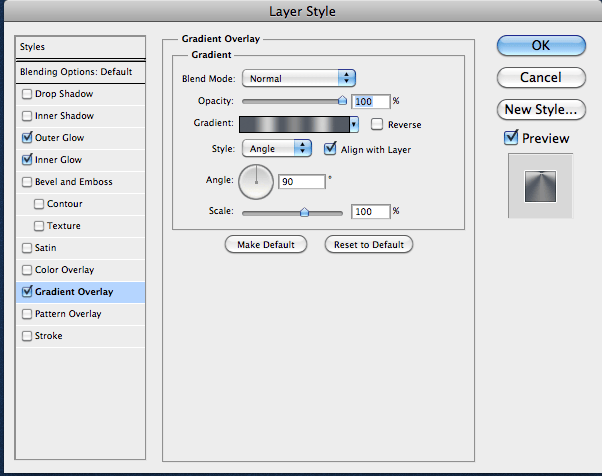
Task: Confirm with the OK button
Action: pos(541,45)
